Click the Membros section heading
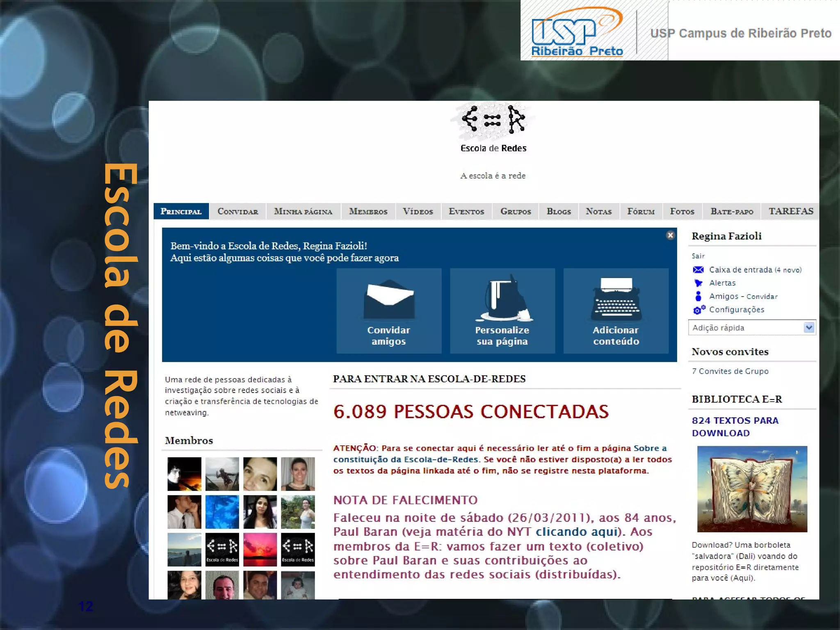Screen dimensions: 840x630 point(189,441)
